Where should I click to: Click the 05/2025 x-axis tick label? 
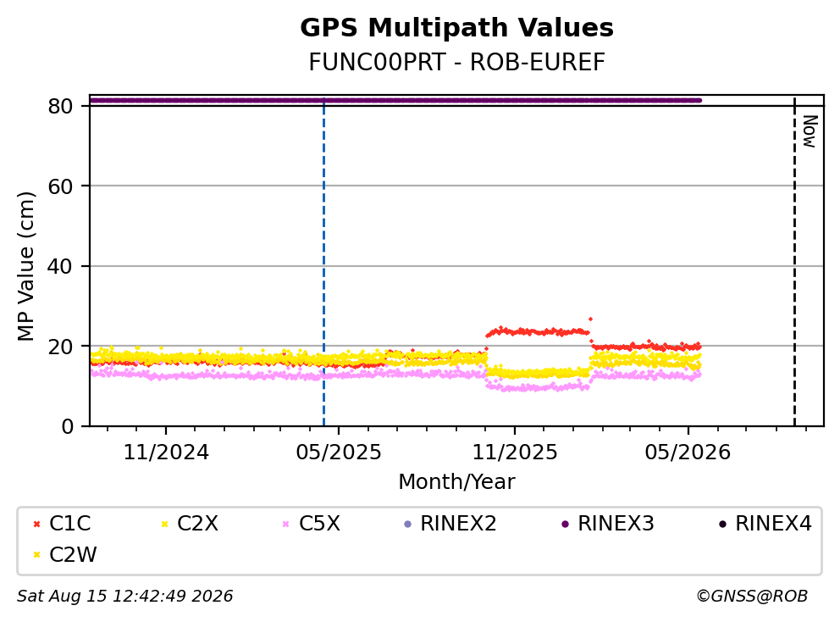click(x=339, y=453)
